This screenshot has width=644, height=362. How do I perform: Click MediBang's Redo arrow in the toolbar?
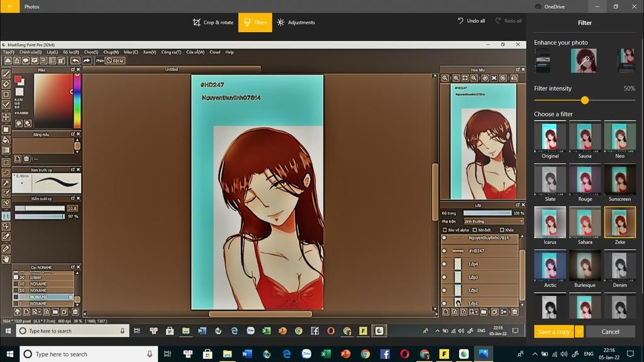[87, 60]
